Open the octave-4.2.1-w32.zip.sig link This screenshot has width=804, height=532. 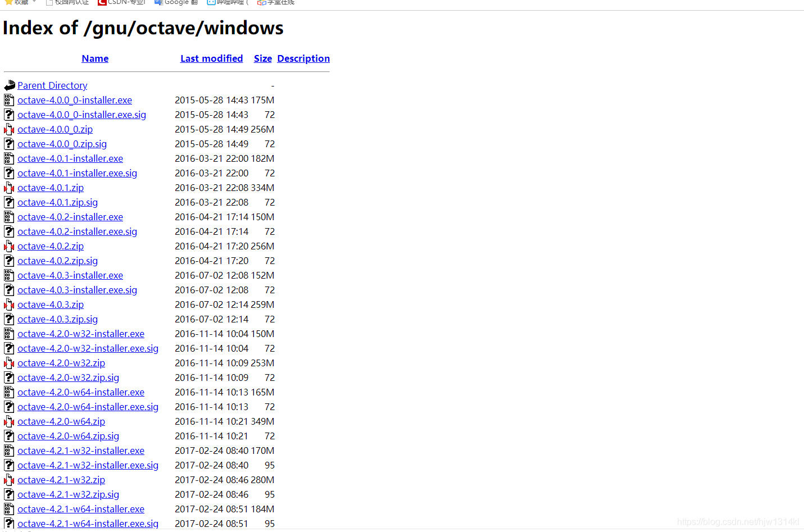(x=68, y=494)
